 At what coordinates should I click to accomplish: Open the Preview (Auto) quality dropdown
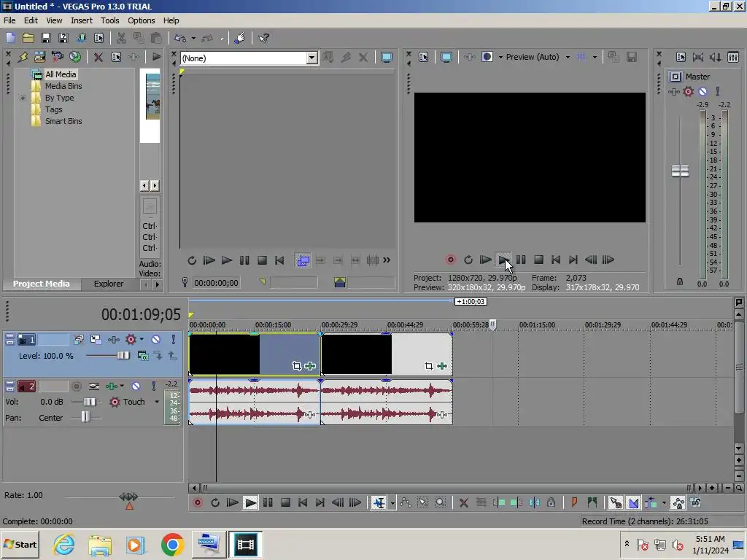pyautogui.click(x=568, y=57)
